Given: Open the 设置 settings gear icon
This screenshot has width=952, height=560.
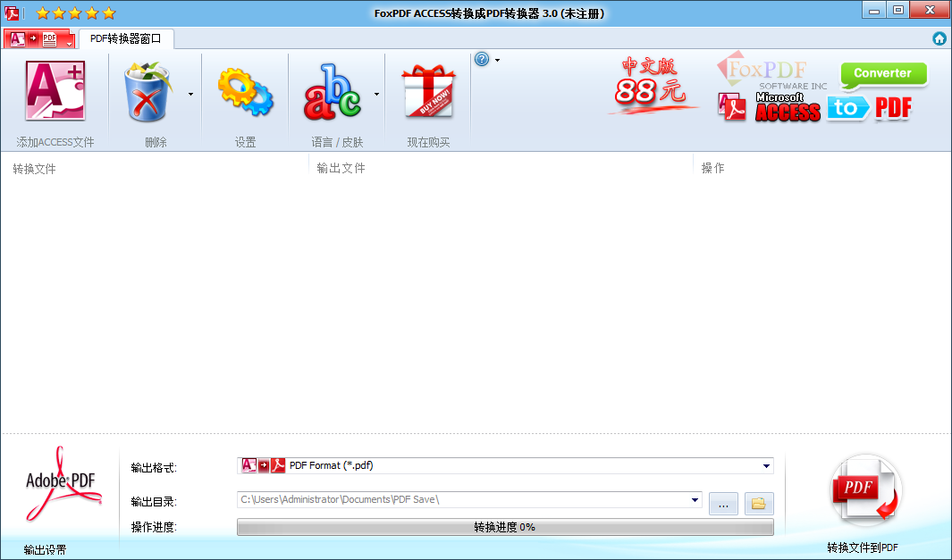Looking at the screenshot, I should (x=243, y=89).
